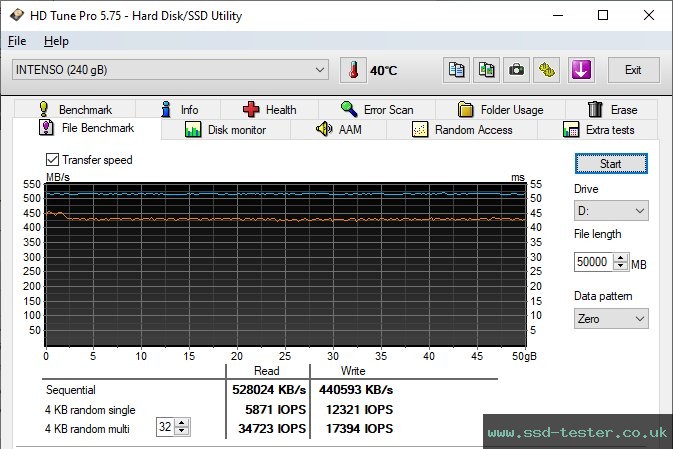673x449 pixels.
Task: Open the Benchmark tab
Action: (75, 109)
